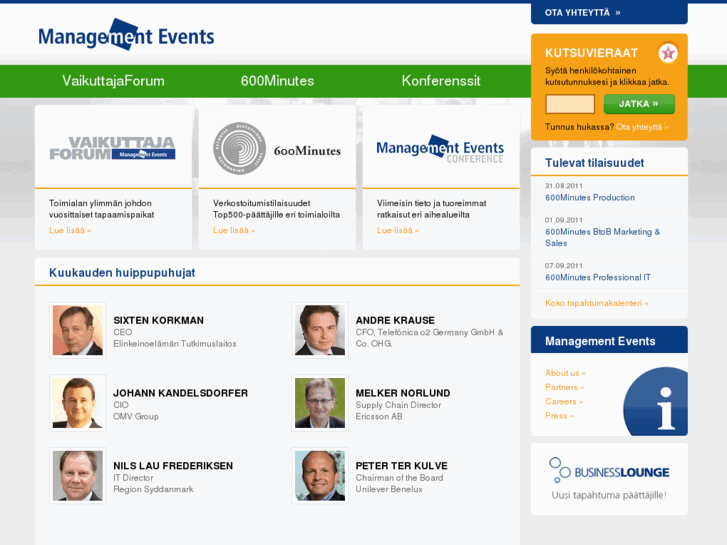Click Peter Ter Kulve's photo
Screen dimensions: 727x545
320,476
